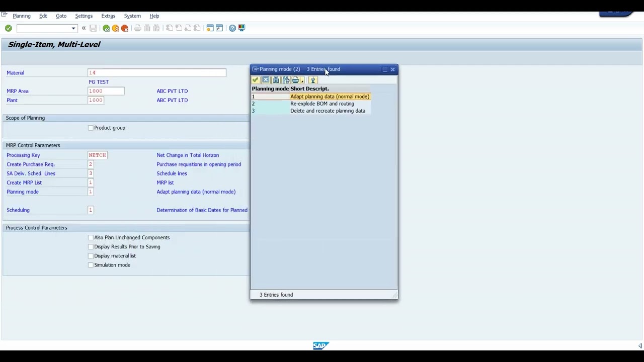Click the Customize Local Layout monitor icon
Viewport: 644px width, 362px height.
point(242,28)
